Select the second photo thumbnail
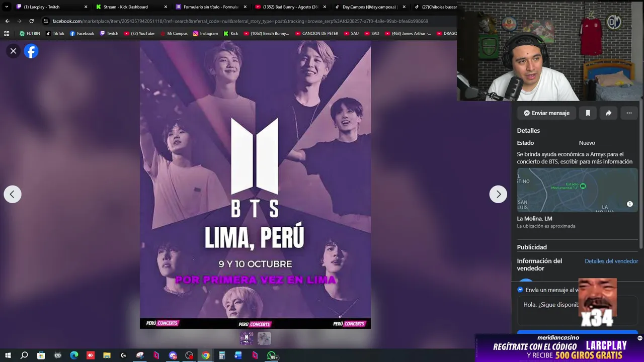 pos(264,338)
